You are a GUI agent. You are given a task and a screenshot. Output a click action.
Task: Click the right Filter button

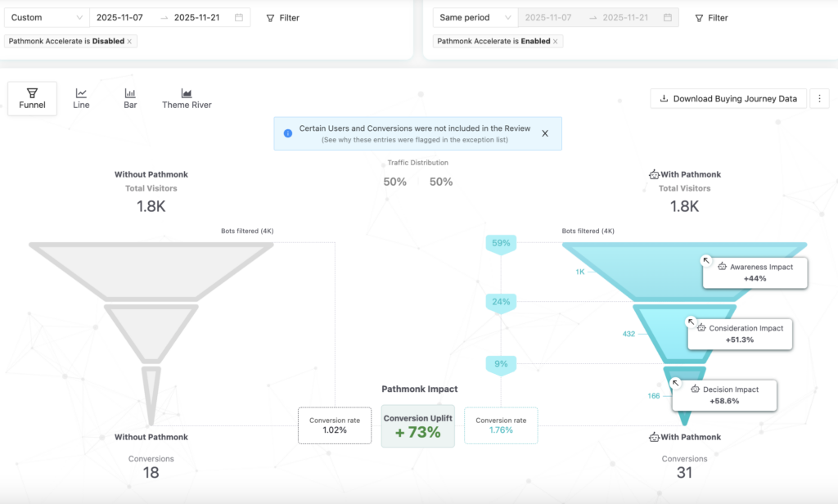(711, 17)
